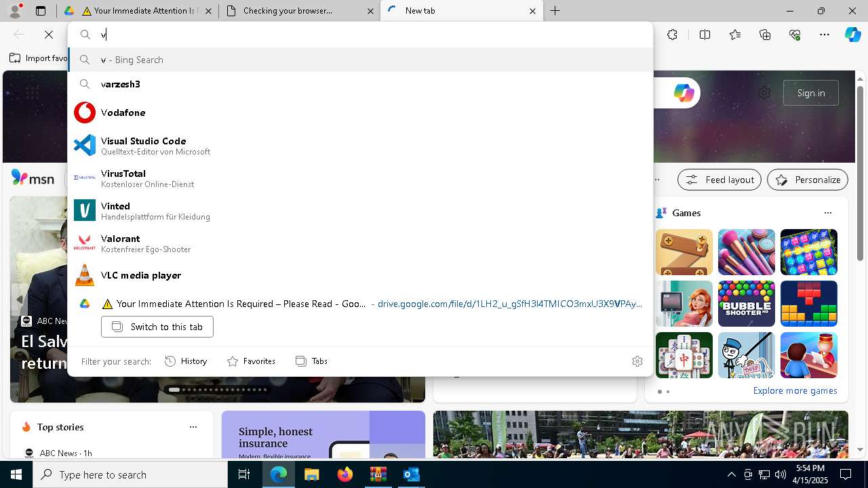Click profile avatar icon
The image size is (868, 488).
(15, 11)
